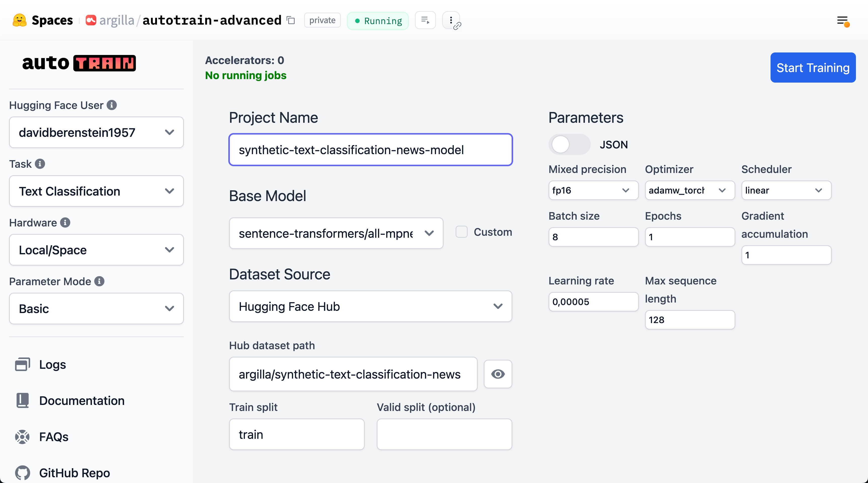Open the GitHub Repo link
868x483 pixels.
point(74,473)
